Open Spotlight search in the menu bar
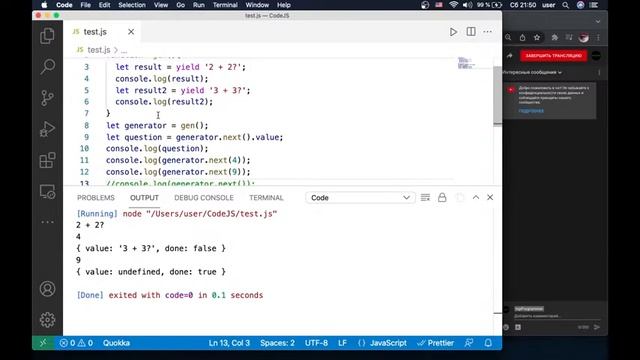 pyautogui.click(x=565, y=5)
